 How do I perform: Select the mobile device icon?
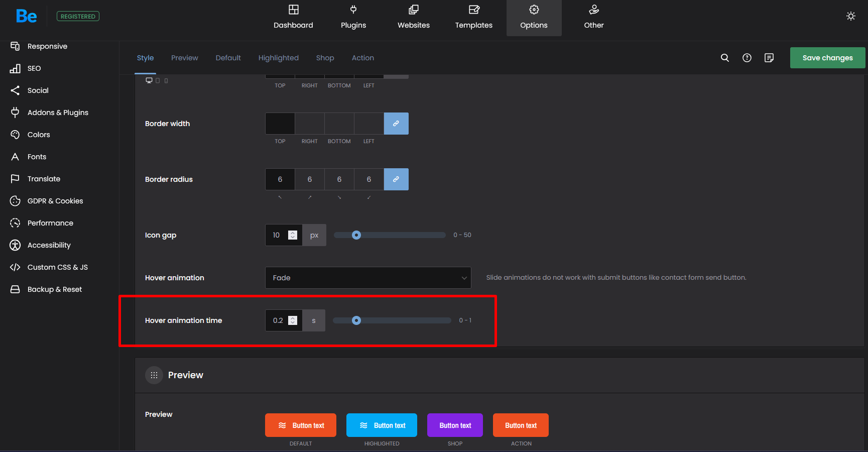pos(166,80)
